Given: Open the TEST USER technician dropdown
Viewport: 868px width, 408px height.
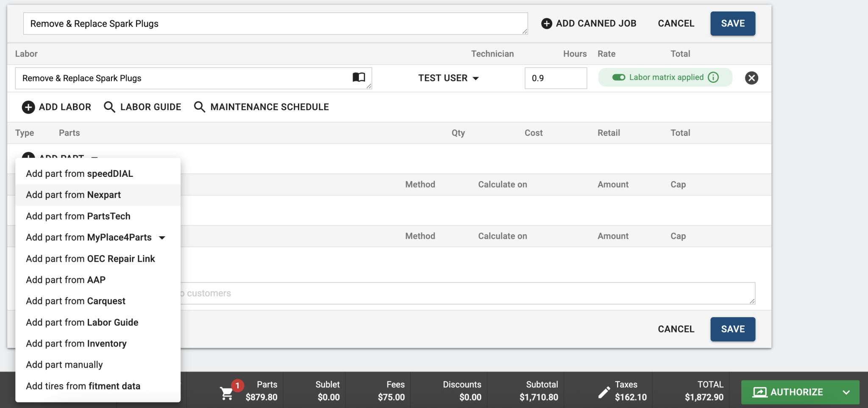Looking at the screenshot, I should pos(448,78).
